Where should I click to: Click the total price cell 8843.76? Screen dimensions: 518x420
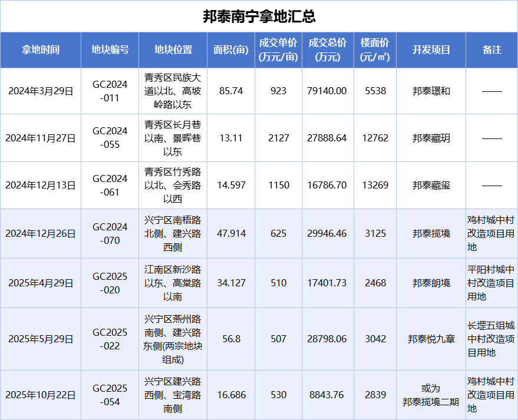click(x=326, y=395)
